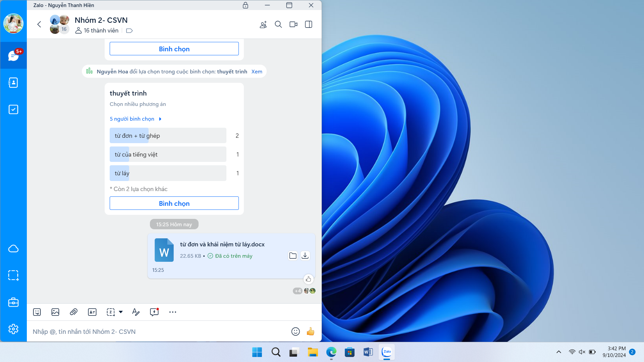Viewport: 644px width, 362px height.
Task: Click 'Xem' link in poll notification
Action: coord(257,71)
